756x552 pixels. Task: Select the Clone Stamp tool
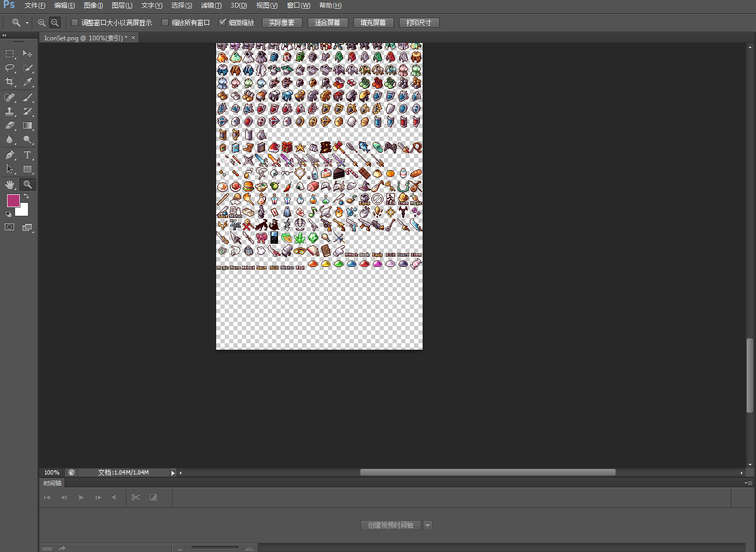pos(10,111)
